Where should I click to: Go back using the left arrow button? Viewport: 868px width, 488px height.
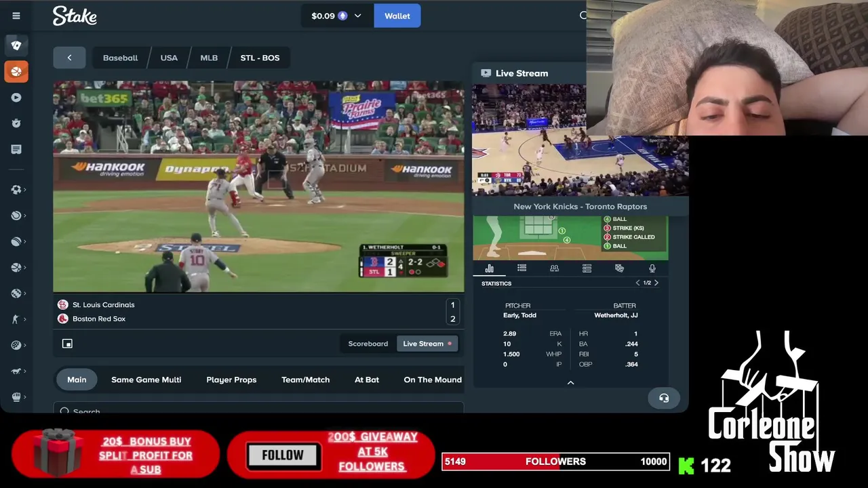click(x=69, y=58)
